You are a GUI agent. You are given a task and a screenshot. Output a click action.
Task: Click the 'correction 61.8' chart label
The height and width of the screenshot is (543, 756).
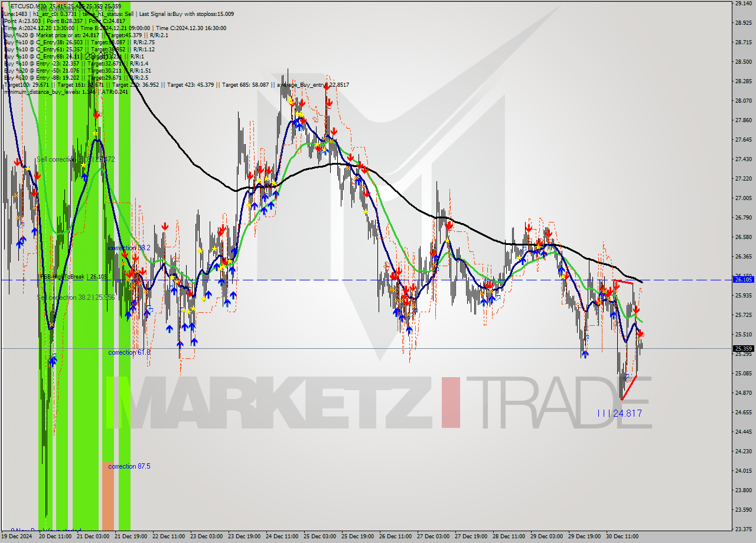(x=129, y=352)
